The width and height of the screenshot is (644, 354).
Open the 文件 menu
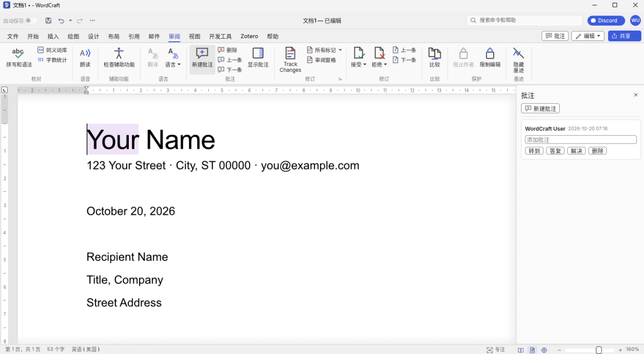click(x=13, y=37)
